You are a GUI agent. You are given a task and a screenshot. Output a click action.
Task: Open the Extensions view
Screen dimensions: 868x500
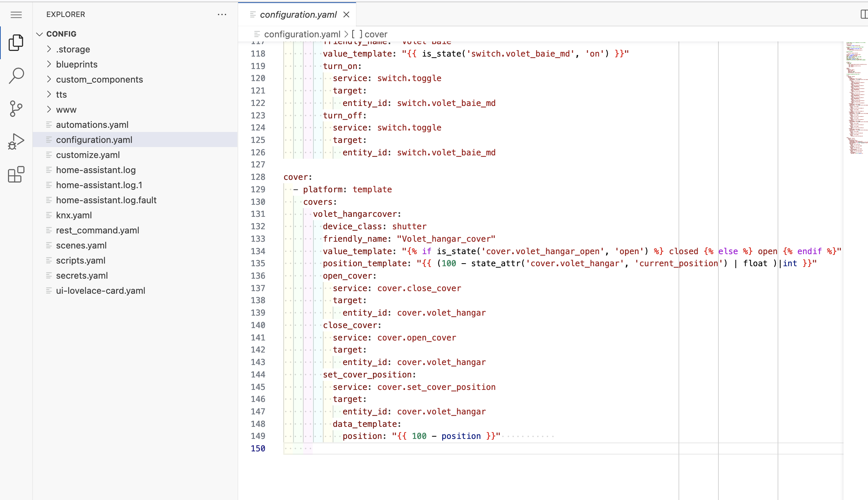[x=16, y=175]
